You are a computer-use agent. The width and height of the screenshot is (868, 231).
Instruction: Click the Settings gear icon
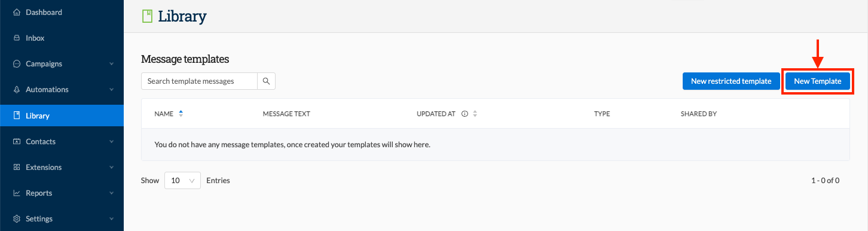click(17, 219)
